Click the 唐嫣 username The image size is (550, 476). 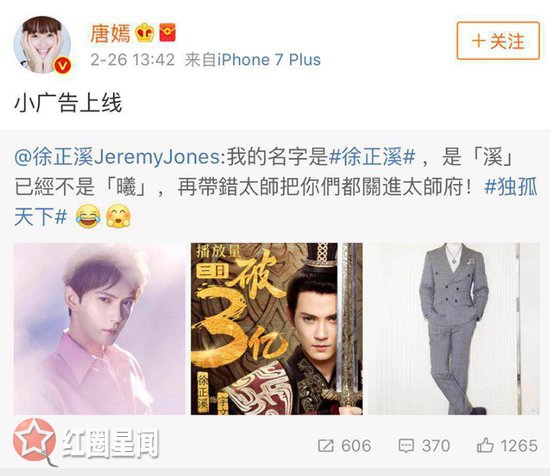coord(110,34)
